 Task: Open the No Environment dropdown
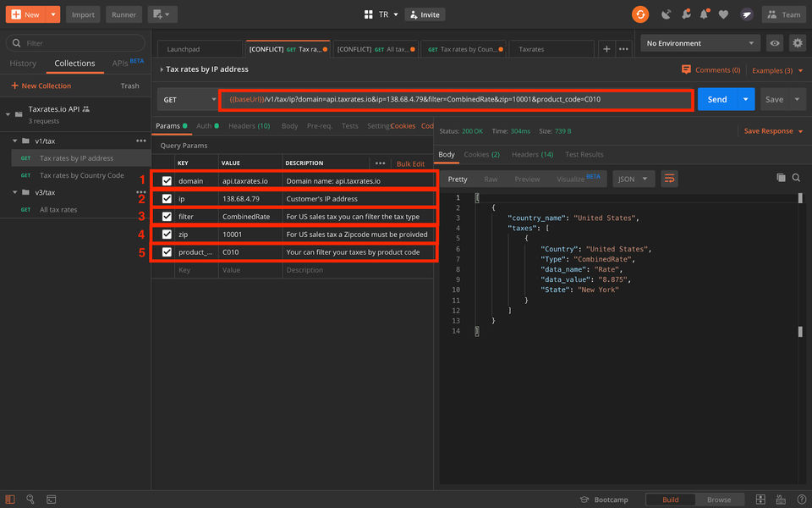[700, 43]
